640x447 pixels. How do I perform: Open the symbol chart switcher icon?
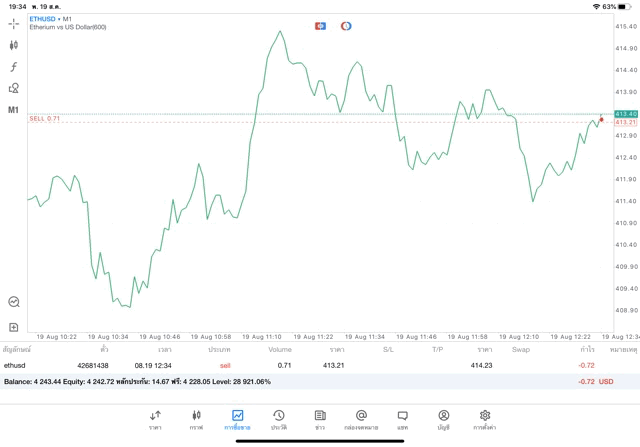(14, 301)
